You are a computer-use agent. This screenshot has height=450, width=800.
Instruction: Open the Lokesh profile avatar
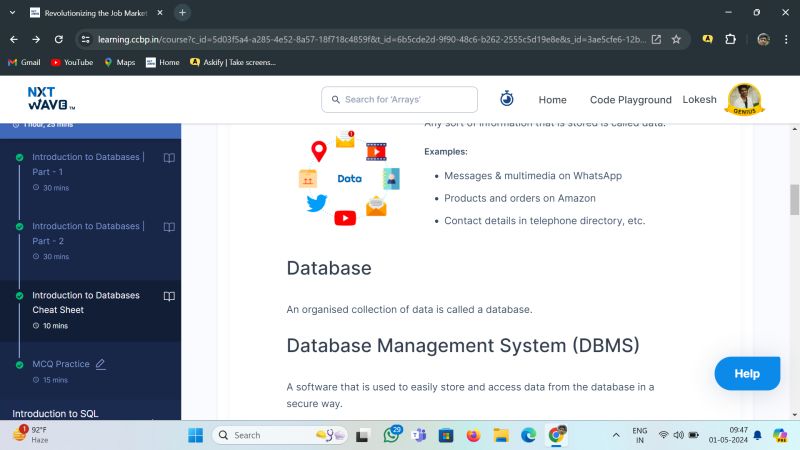click(745, 99)
